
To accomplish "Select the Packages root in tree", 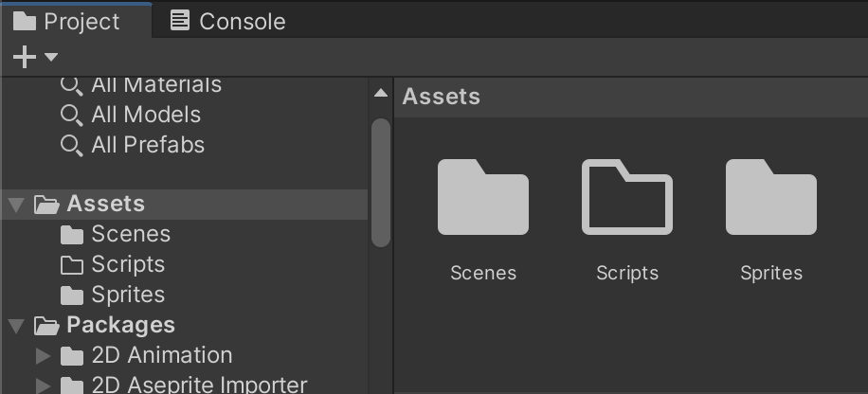I will (120, 325).
